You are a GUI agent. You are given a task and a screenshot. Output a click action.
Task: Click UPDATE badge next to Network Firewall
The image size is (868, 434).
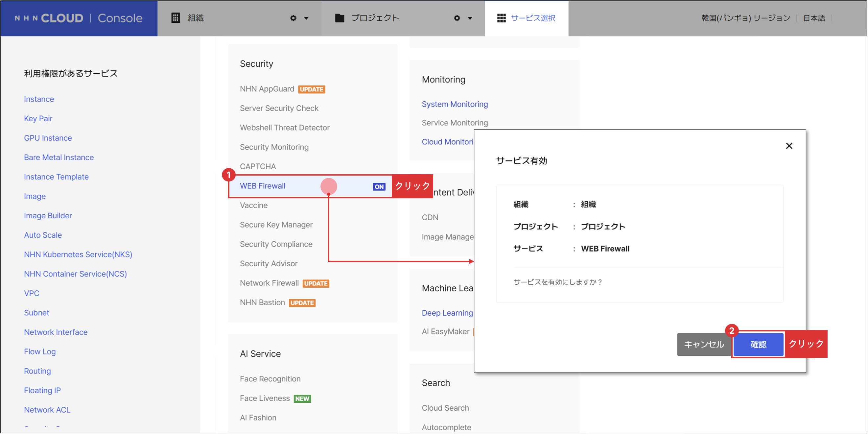(316, 283)
